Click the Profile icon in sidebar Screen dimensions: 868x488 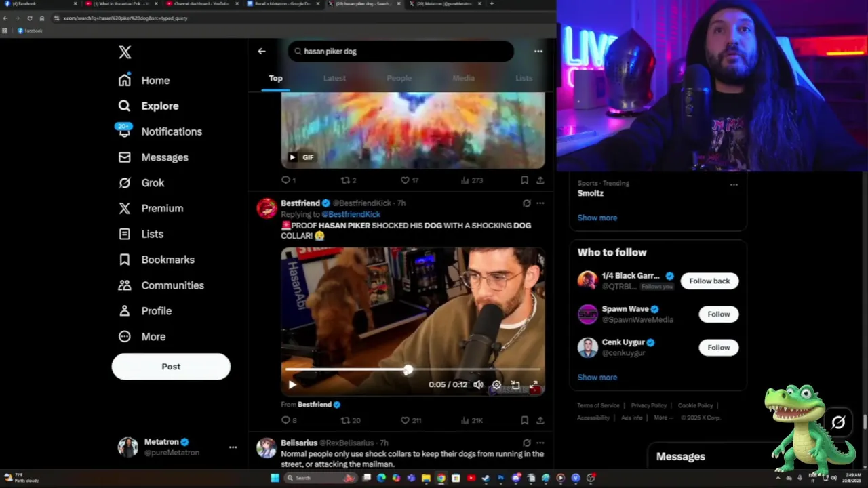click(124, 310)
